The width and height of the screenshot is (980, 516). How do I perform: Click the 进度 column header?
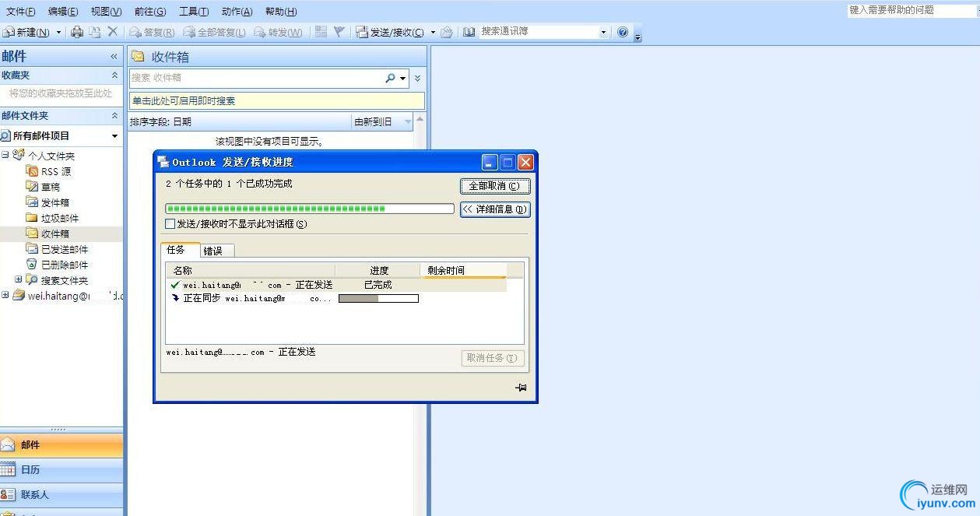[x=378, y=270]
